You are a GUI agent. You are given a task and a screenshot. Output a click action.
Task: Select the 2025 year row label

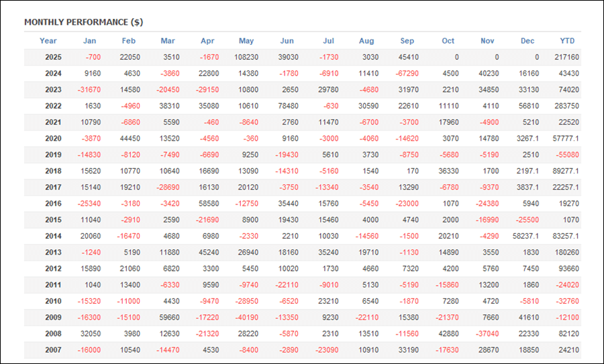pyautogui.click(x=53, y=58)
